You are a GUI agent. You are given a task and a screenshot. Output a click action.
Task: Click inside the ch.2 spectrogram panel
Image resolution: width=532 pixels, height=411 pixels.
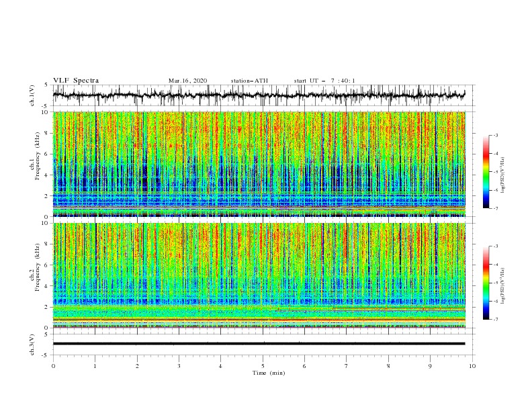pos(259,275)
